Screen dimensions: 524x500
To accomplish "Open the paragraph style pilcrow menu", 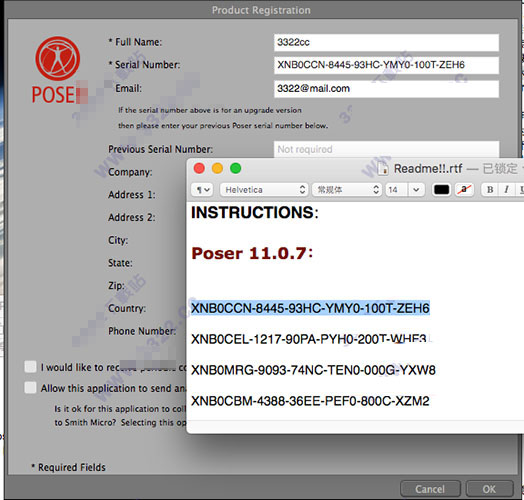I will coord(202,190).
